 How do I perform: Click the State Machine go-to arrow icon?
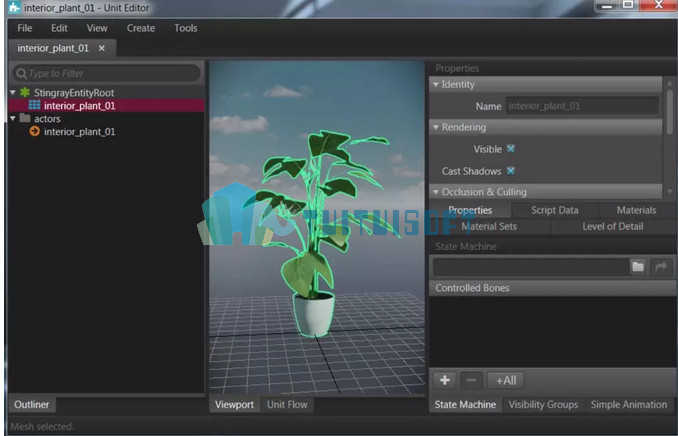click(661, 266)
